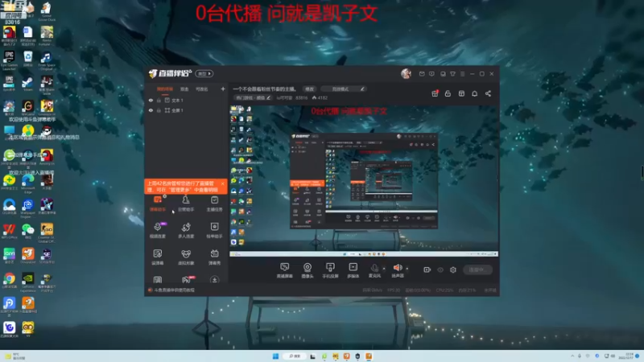Image resolution: width=644 pixels, height=362 pixels.
Task: Open Microsoft Edge desktop shortcut
Action: tap(28, 183)
